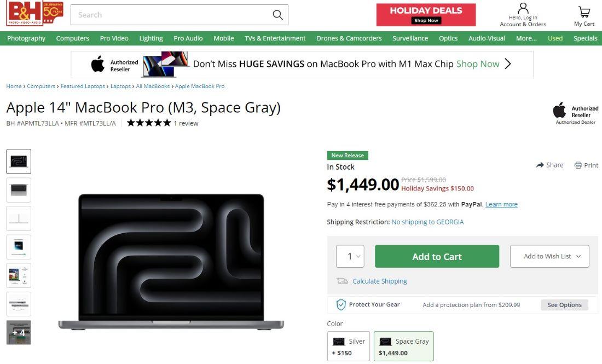Expand the More... navigation menu
The height and width of the screenshot is (364, 602).
click(526, 38)
